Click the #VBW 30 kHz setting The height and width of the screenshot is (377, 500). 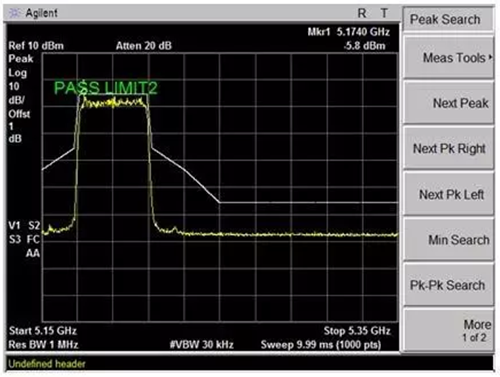202,344
